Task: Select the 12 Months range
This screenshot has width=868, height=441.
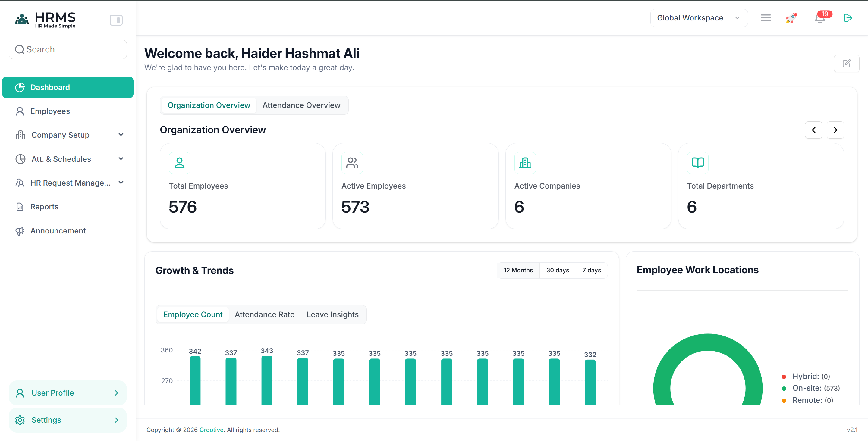Action: [518, 271]
